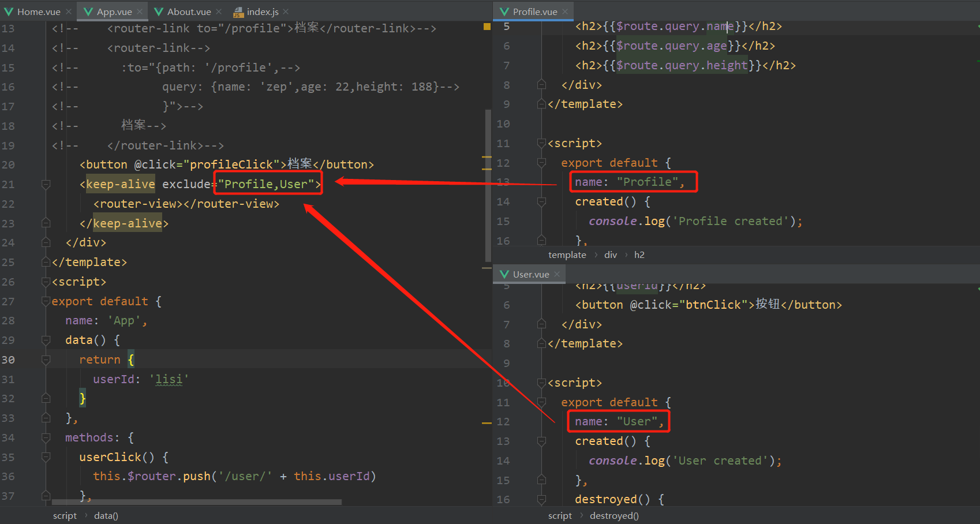Click the 'template' breadcrumb under Profile.vue

click(x=567, y=255)
